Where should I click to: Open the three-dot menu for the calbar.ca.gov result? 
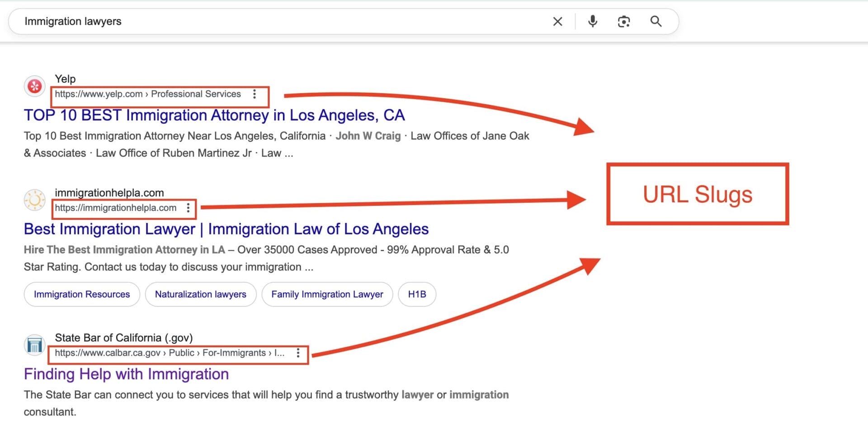[298, 353]
